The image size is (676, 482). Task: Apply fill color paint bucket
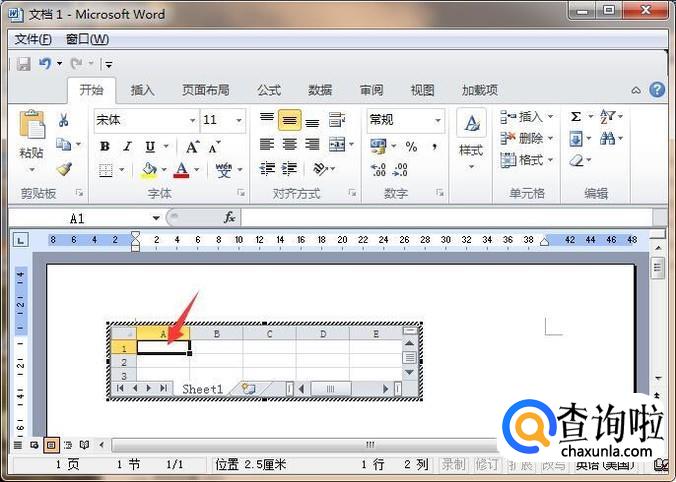point(149,170)
